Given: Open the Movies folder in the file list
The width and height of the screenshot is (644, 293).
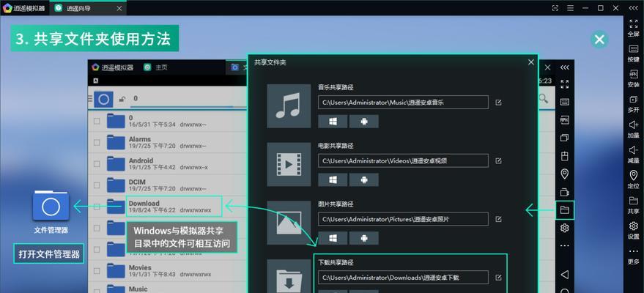Looking at the screenshot, I should point(168,271).
